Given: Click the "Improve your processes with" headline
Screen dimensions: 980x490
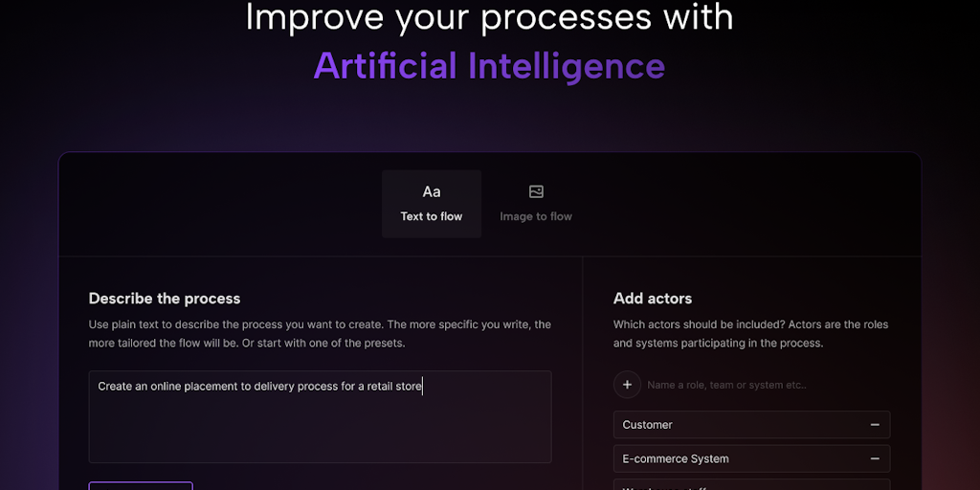Looking at the screenshot, I should tap(489, 17).
